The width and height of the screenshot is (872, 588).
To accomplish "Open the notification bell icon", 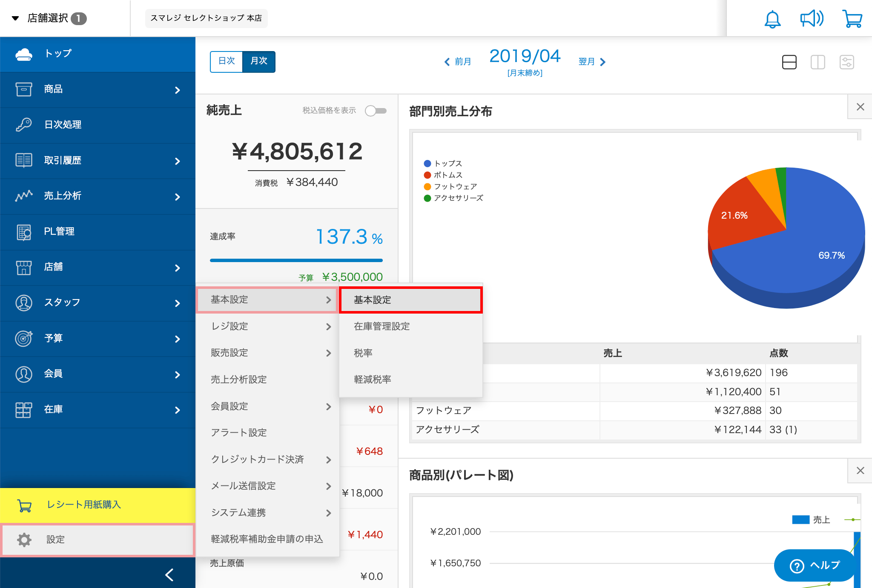I will pyautogui.click(x=772, y=19).
